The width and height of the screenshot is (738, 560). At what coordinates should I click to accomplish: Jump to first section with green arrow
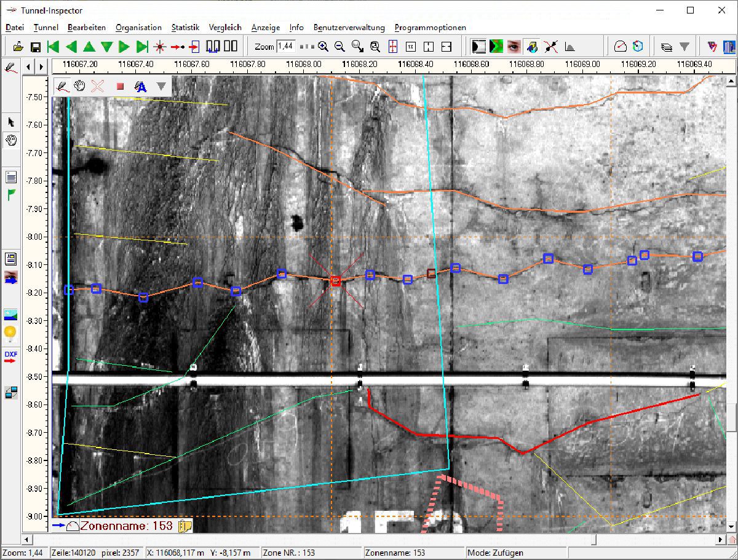(54, 47)
